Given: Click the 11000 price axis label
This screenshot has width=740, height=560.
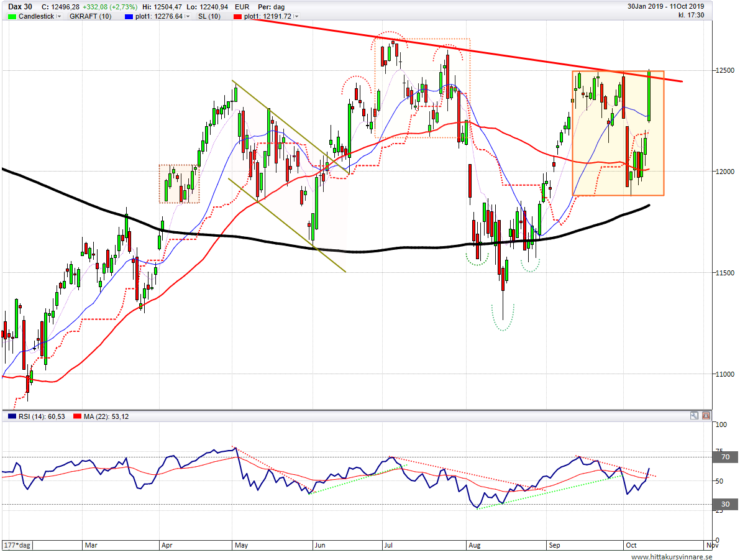Looking at the screenshot, I should point(725,374).
